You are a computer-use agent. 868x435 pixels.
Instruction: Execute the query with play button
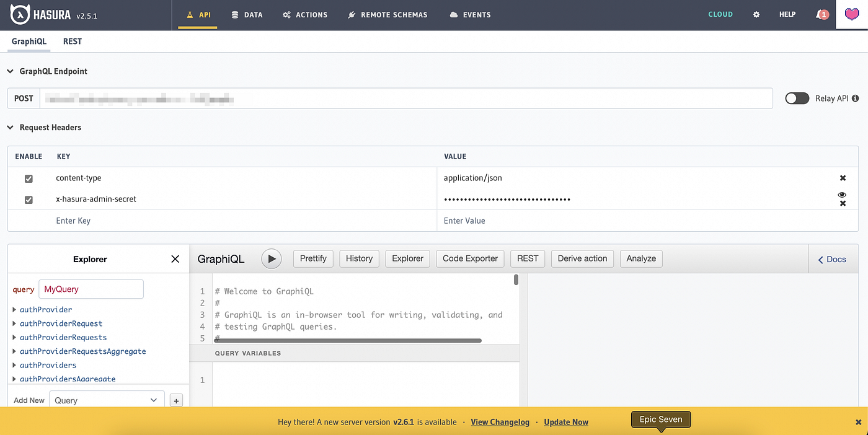coord(272,258)
